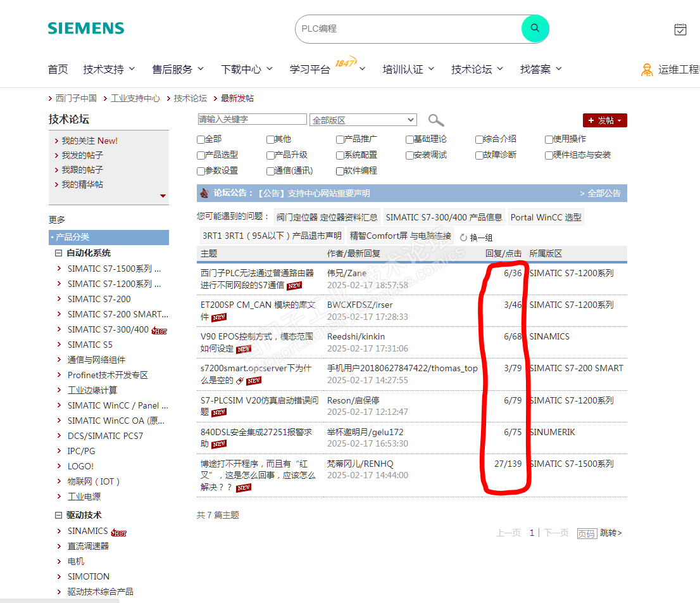The height and width of the screenshot is (603, 700).
Task: Open SIMATIC S7-200 SMART tree item
Action: click(118, 314)
